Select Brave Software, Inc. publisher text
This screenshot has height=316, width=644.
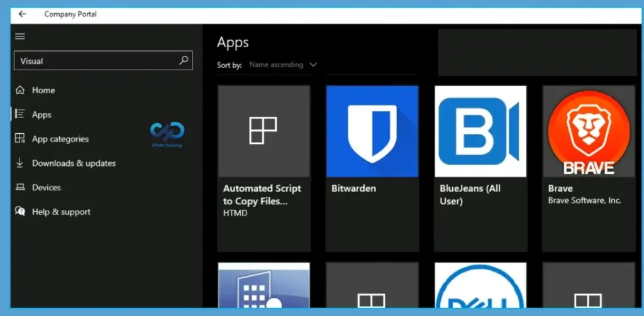point(584,200)
